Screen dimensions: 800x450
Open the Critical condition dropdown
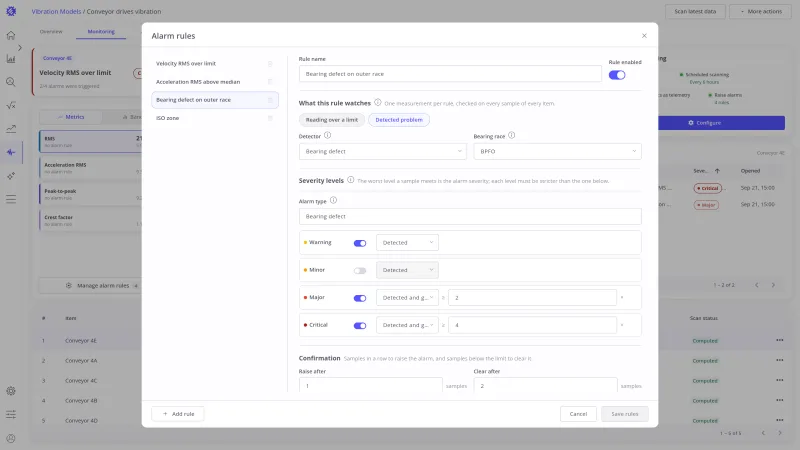[x=407, y=325]
